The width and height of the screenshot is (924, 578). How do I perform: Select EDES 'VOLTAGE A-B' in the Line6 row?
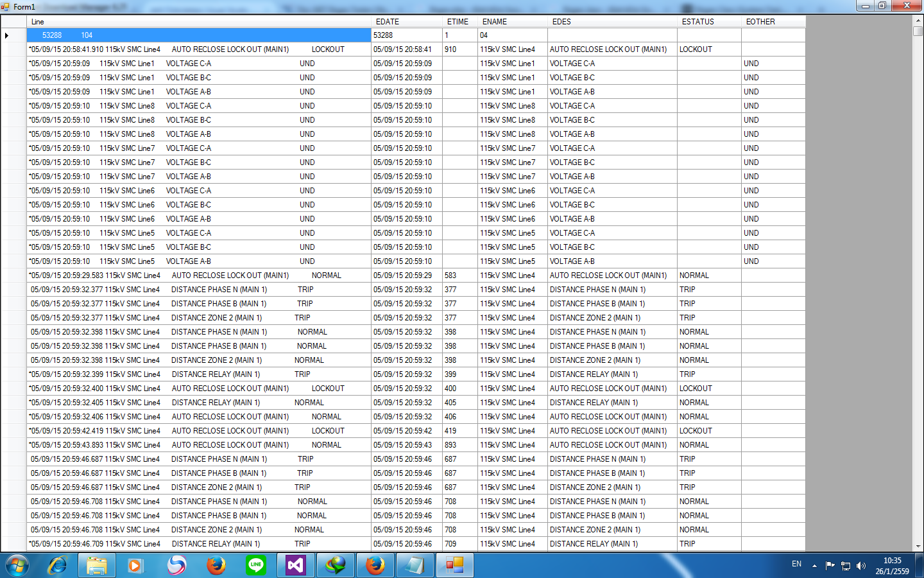tap(613, 219)
